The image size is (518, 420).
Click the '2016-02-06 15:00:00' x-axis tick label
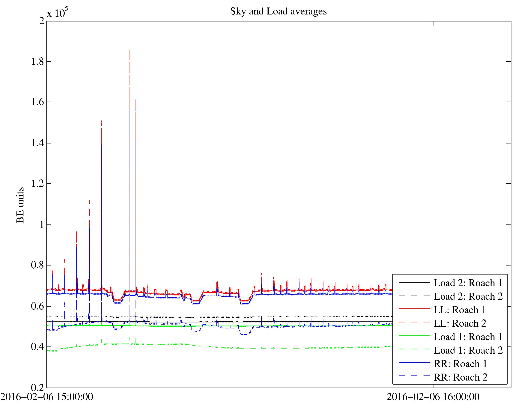pos(47,397)
